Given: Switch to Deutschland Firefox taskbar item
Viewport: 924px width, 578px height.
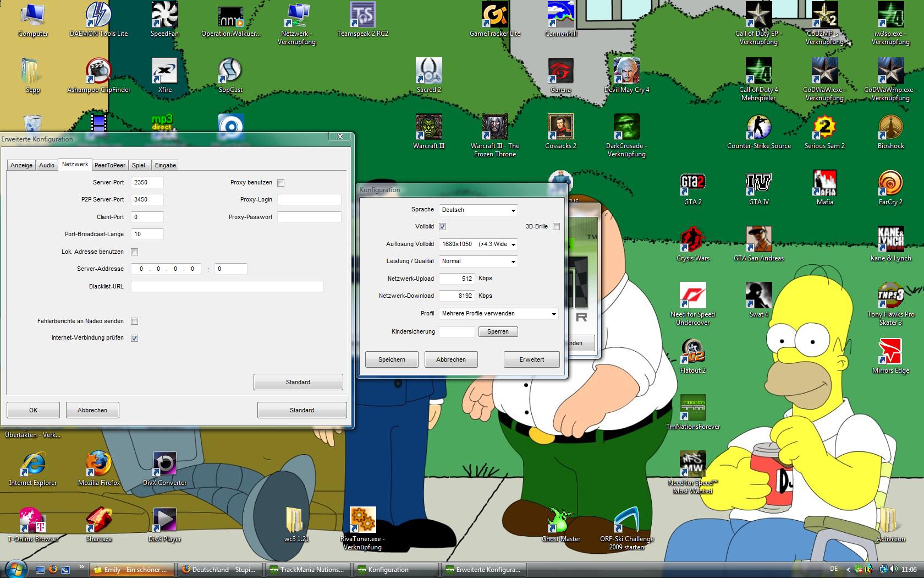Looking at the screenshot, I should tap(220, 570).
